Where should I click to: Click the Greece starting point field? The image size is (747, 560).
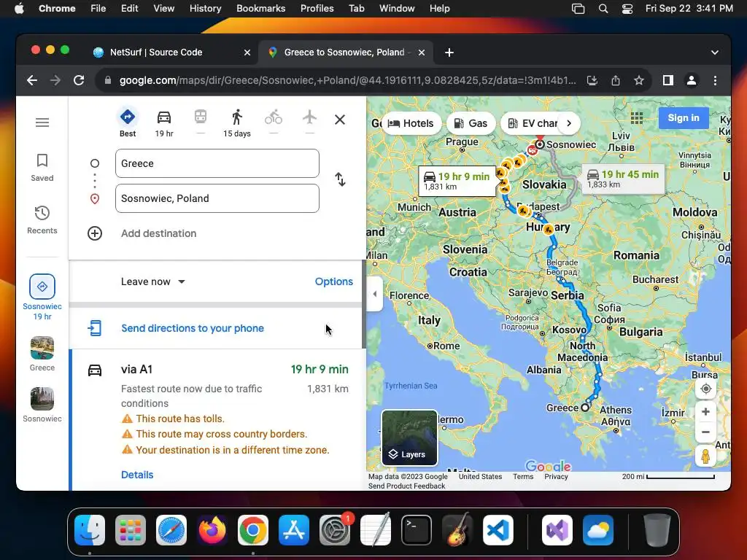217,163
